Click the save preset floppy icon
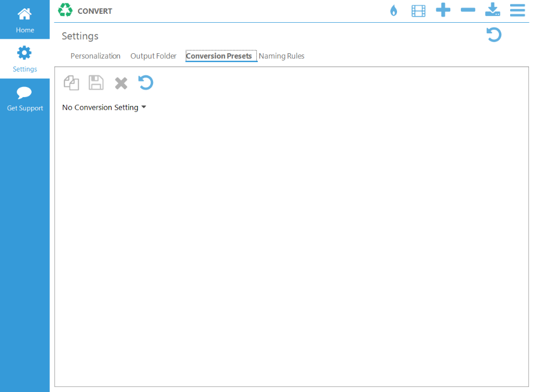Image resolution: width=534 pixels, height=392 pixels. 96,83
